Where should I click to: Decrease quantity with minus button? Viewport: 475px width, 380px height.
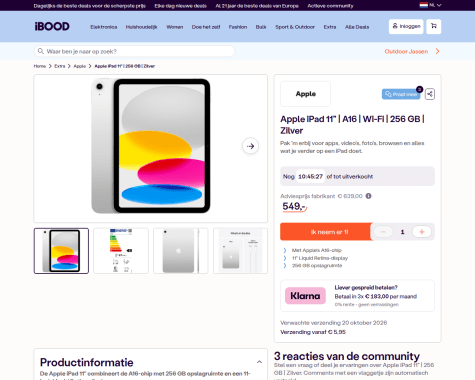(383, 232)
